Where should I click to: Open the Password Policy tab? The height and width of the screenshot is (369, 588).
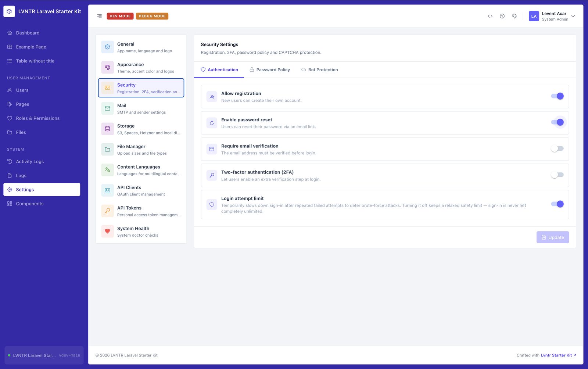click(x=270, y=70)
